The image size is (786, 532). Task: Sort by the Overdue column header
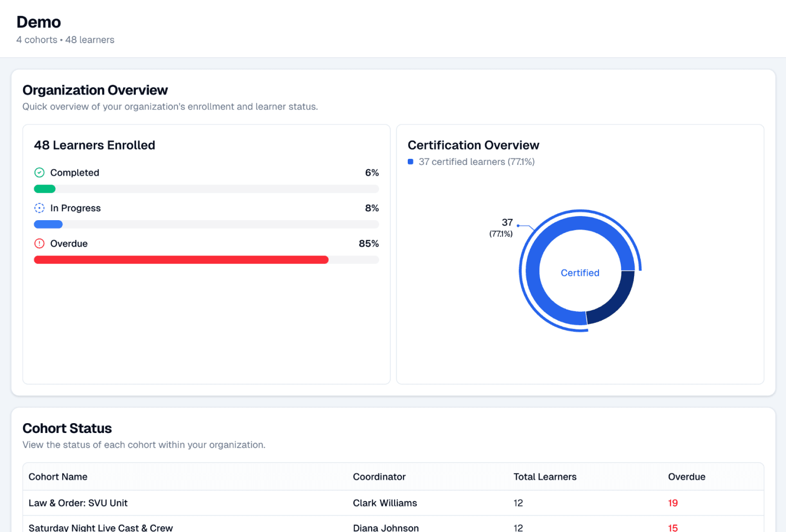687,477
